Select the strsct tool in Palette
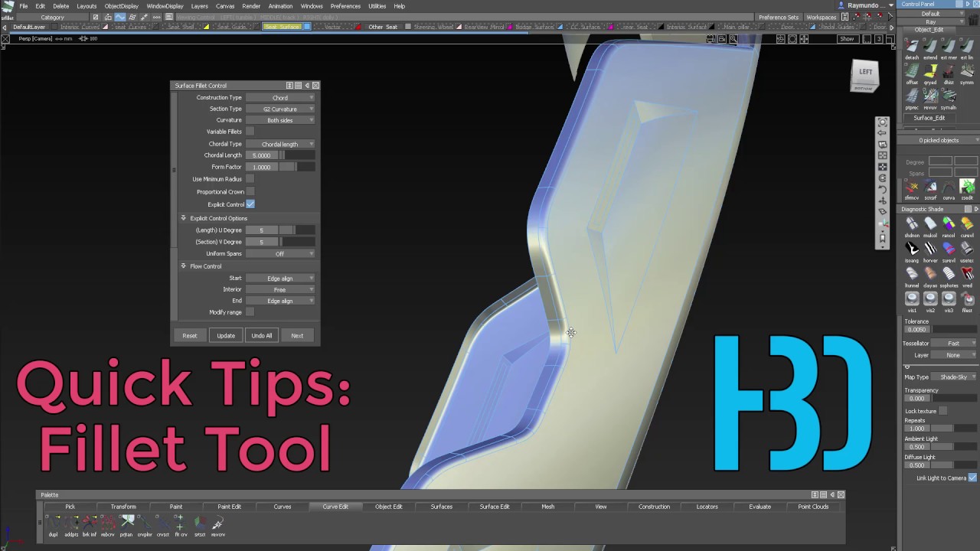The image size is (980, 551). (x=200, y=525)
